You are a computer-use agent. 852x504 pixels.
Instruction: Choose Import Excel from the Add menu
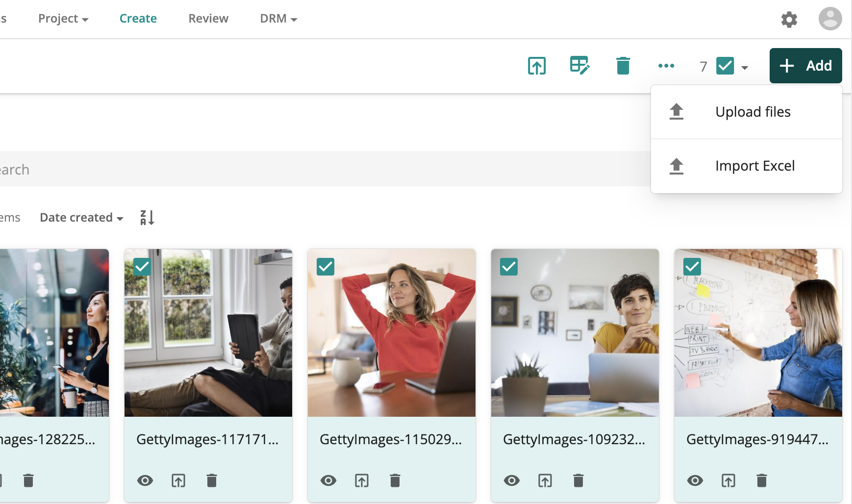click(x=746, y=166)
